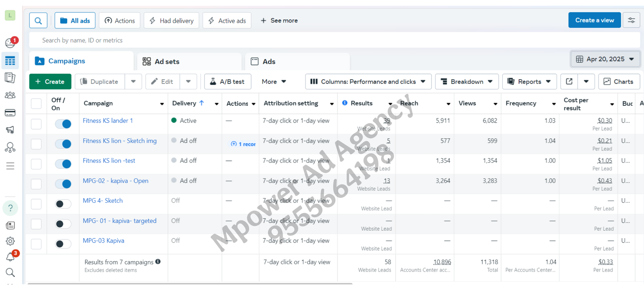Viewport: 644px width, 290px height.
Task: Open the Billing card icon in sidebar
Action: coord(10,113)
